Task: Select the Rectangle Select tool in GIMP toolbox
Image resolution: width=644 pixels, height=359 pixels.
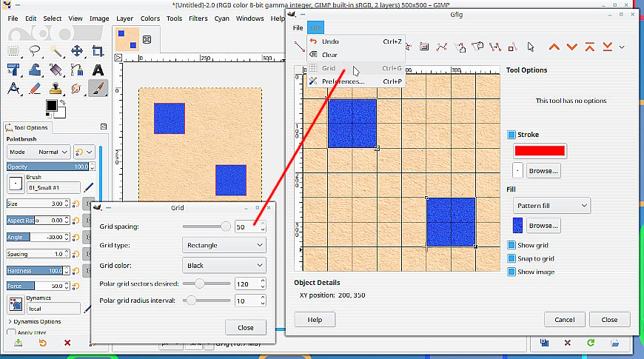Action: (x=13, y=51)
